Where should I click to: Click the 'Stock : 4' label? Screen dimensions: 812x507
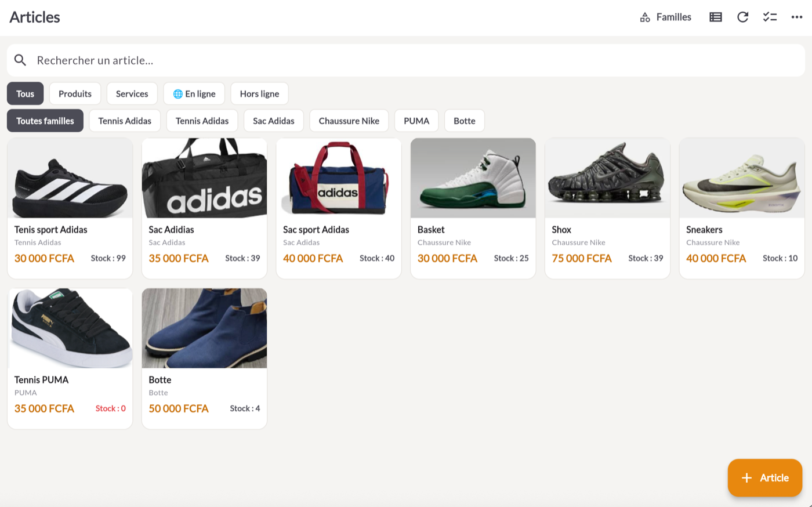click(x=245, y=409)
